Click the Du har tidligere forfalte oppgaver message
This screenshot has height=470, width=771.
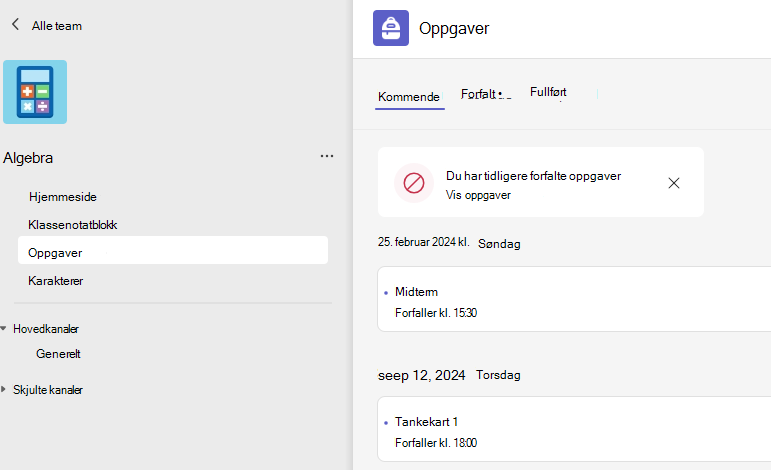click(534, 176)
